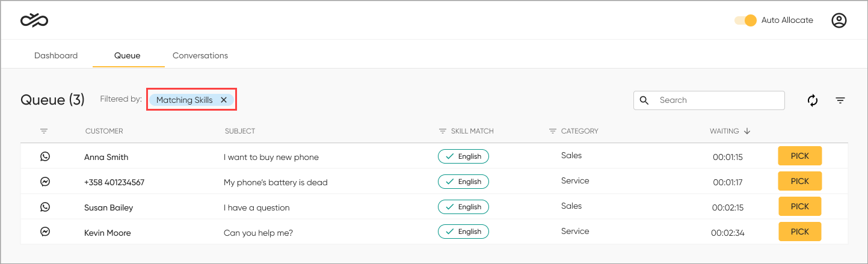The height and width of the screenshot is (264, 868).
Task: Filter by channel column icon
Action: coord(44,131)
